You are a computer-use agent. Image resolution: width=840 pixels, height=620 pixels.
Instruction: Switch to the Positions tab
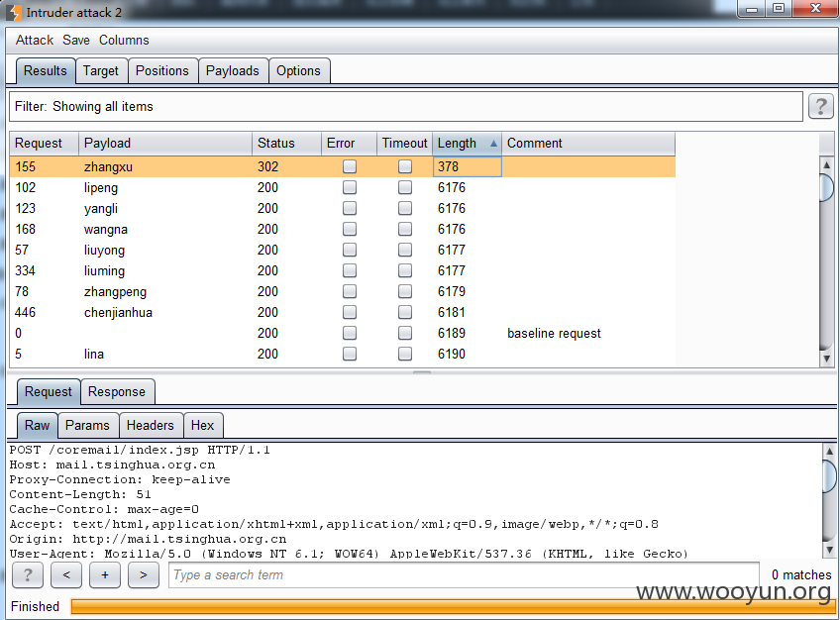coord(162,70)
